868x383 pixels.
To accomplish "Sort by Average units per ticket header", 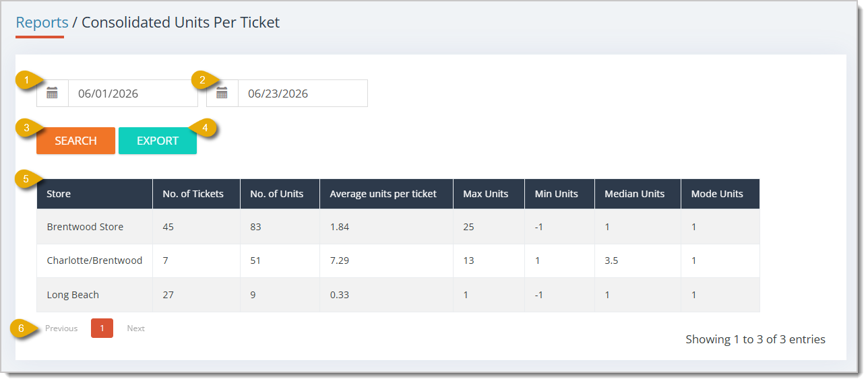I will (386, 194).
